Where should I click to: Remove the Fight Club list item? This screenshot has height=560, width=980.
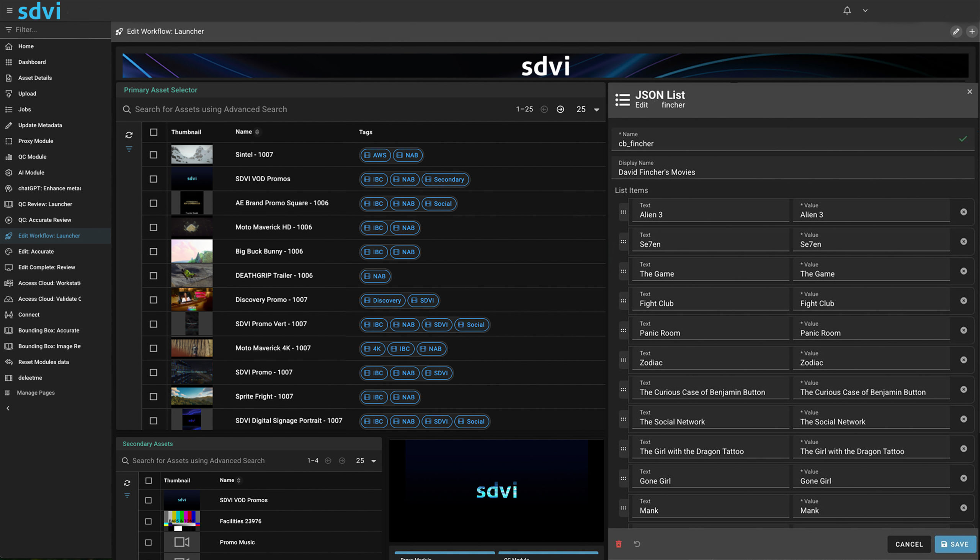point(964,300)
